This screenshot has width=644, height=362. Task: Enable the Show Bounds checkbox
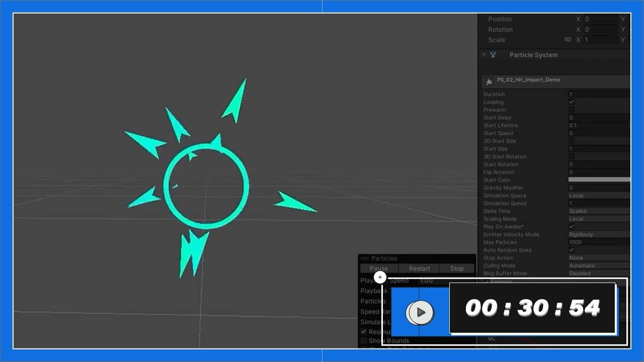coord(363,341)
